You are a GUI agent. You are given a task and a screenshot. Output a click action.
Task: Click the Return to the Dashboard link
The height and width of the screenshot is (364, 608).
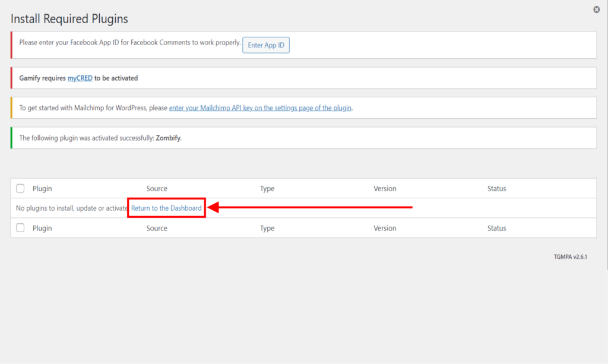[x=166, y=208]
